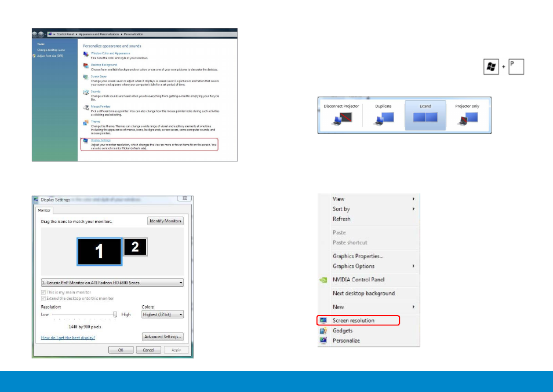The image size is (553, 392).
Task: Pick the Projector only icon
Action: click(x=467, y=119)
